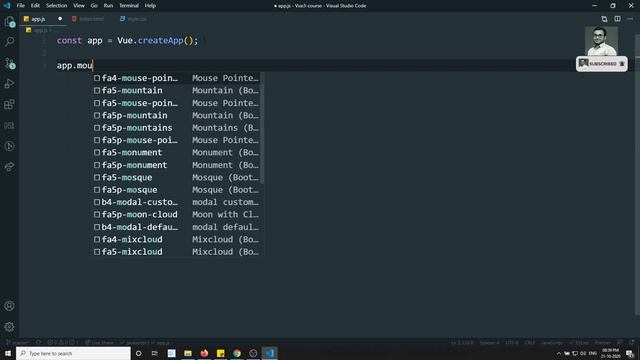This screenshot has width=640, height=360.
Task: Select the fa5-mouse-poin… suggestion
Action: 176,103
